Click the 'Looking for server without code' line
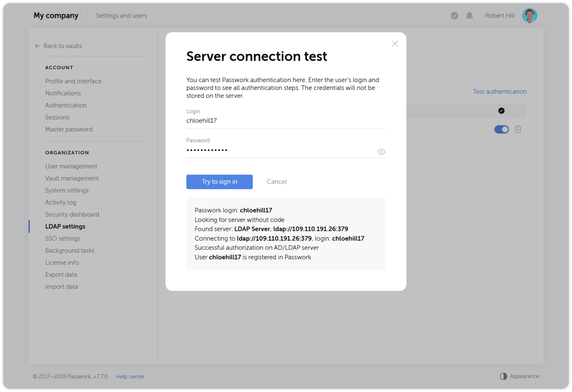The width and height of the screenshot is (572, 392). pos(239,220)
